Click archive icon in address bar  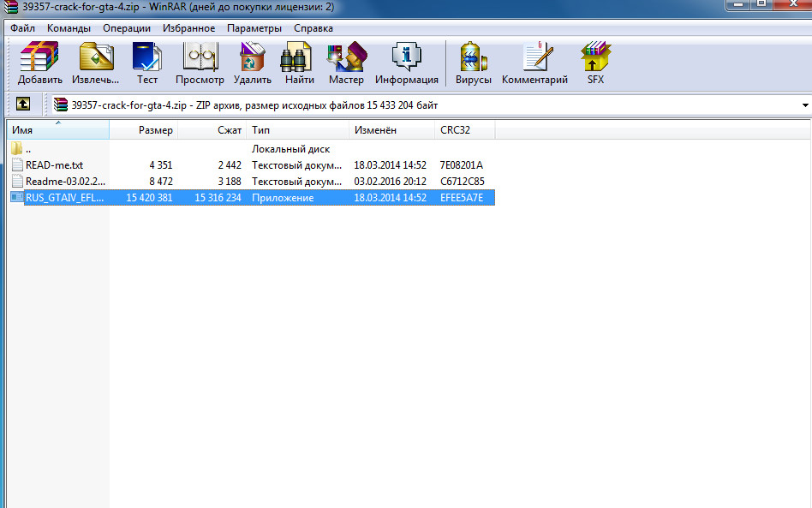click(61, 105)
